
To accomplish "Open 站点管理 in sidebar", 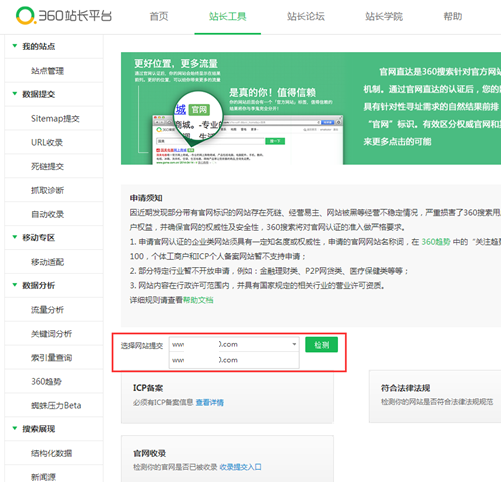I will 47,71.
